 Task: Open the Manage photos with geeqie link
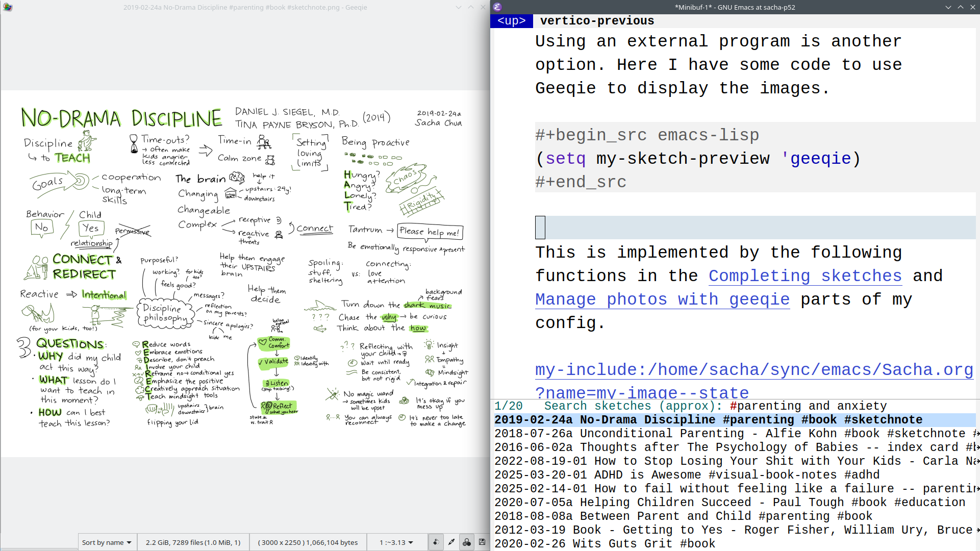point(662,299)
